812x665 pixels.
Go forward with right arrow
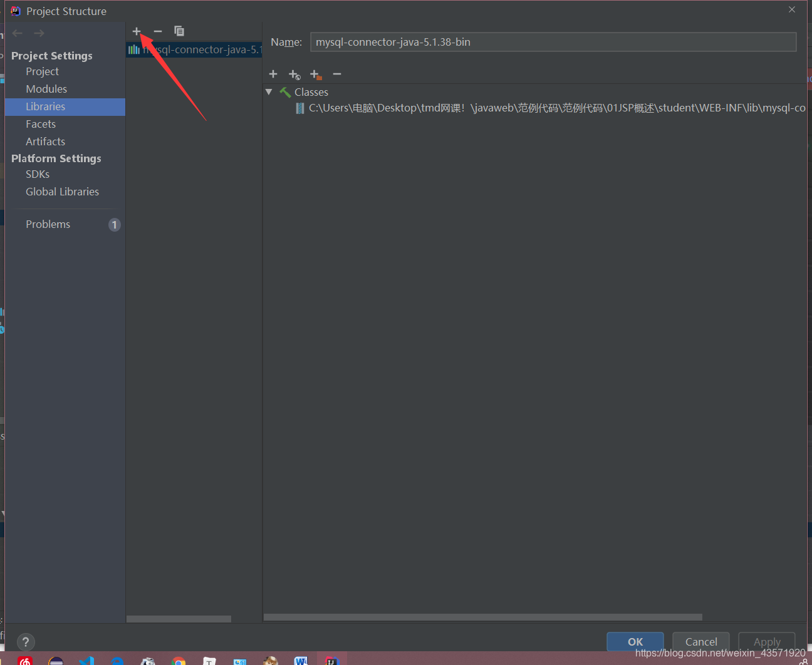39,33
